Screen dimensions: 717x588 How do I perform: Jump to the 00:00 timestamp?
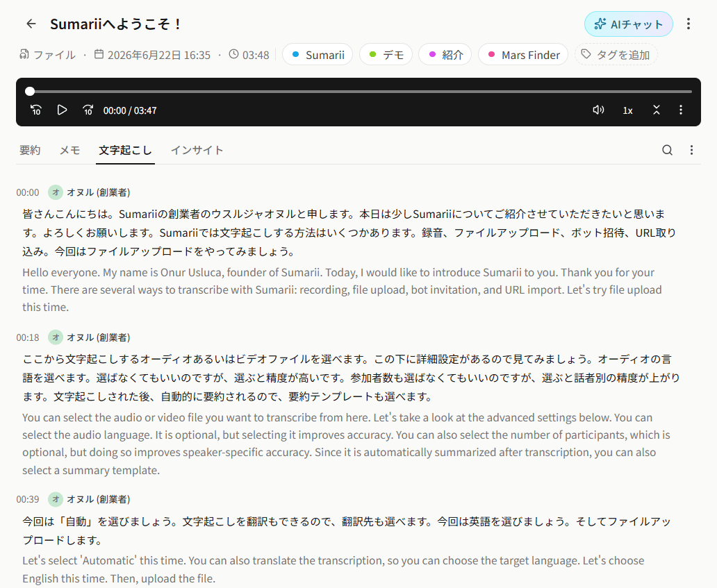click(28, 193)
